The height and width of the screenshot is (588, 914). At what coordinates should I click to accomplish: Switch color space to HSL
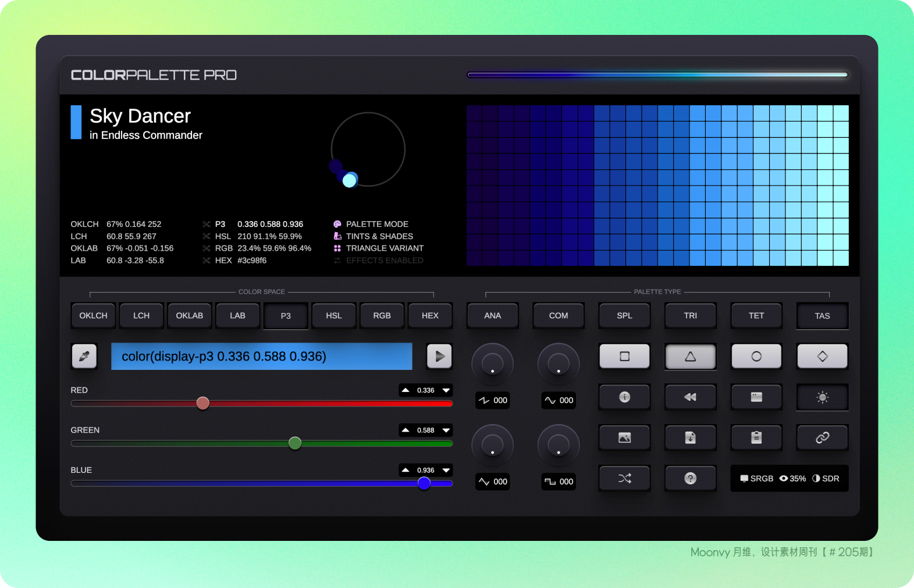pyautogui.click(x=334, y=316)
